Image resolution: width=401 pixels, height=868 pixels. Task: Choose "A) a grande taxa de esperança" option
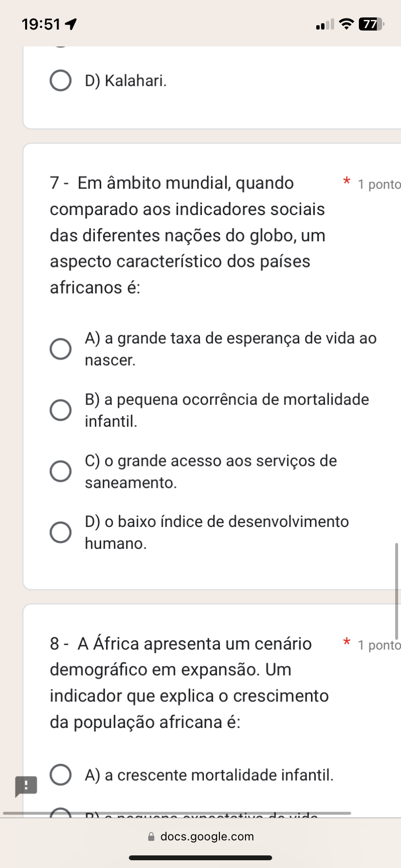tap(61, 349)
